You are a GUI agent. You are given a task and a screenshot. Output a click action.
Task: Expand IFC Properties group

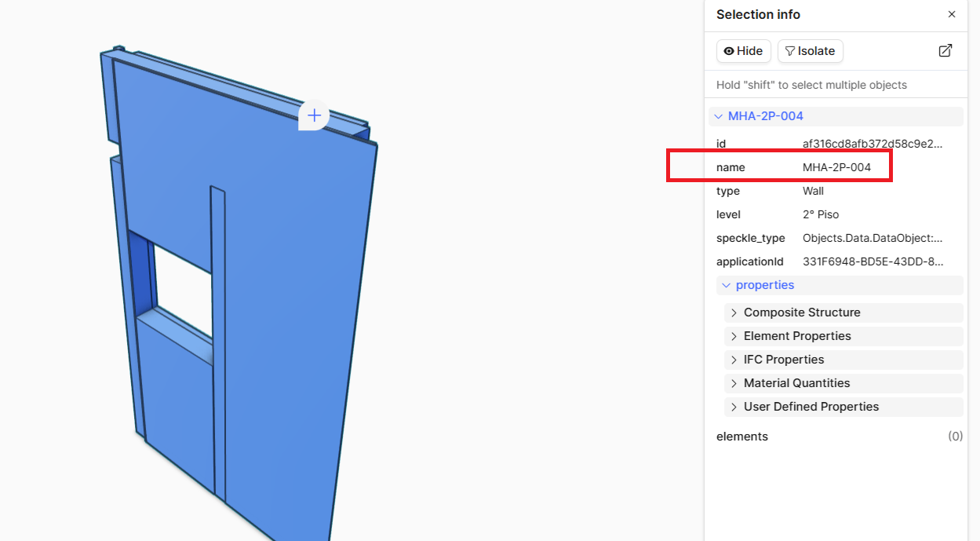[x=843, y=360]
